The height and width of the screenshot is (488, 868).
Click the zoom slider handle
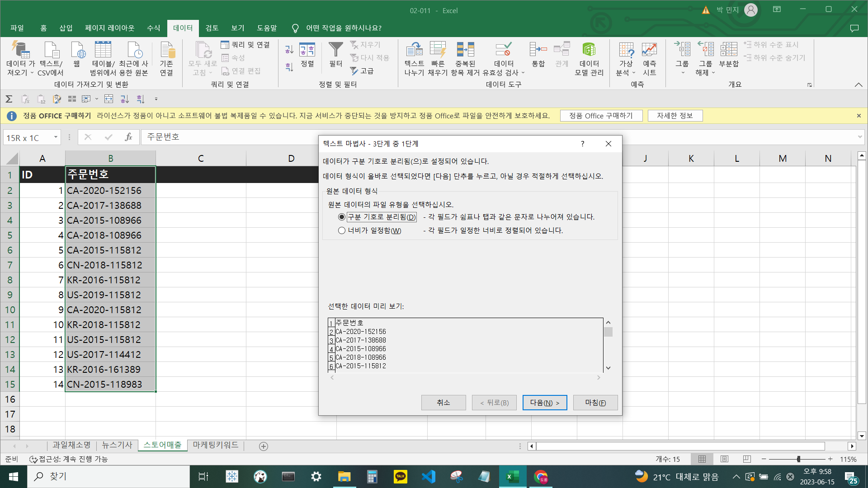(x=798, y=459)
